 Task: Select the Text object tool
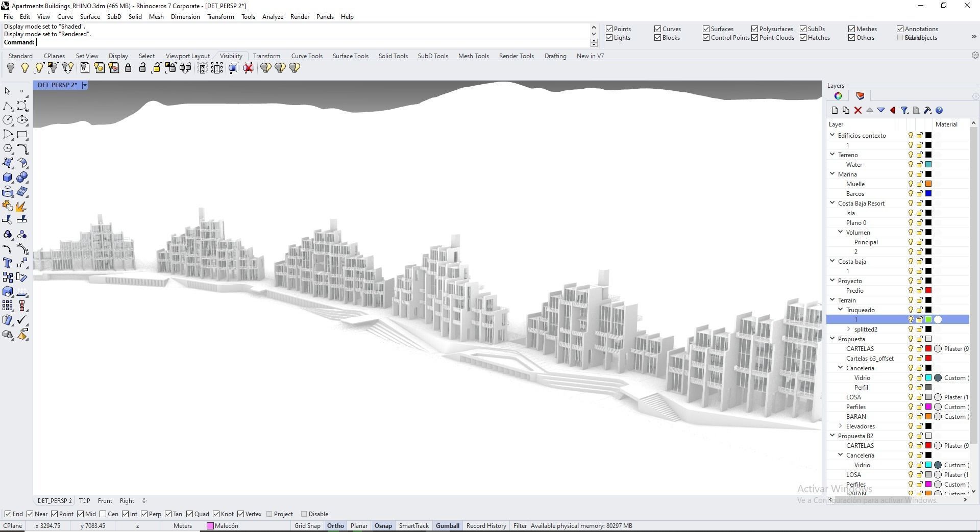pos(8,263)
